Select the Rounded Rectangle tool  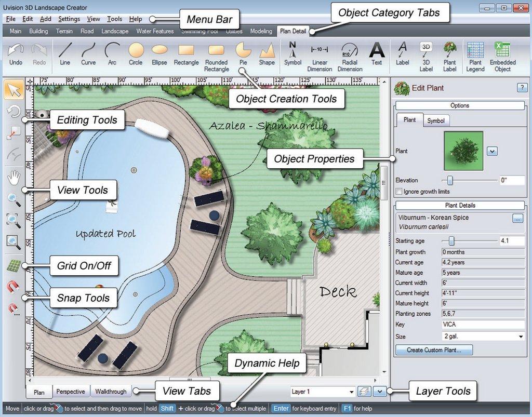tap(217, 57)
